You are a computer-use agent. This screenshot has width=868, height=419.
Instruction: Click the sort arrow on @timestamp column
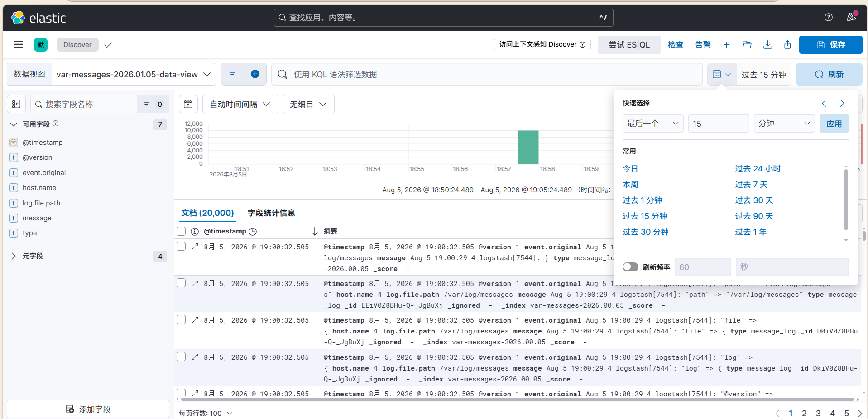pyautogui.click(x=315, y=231)
